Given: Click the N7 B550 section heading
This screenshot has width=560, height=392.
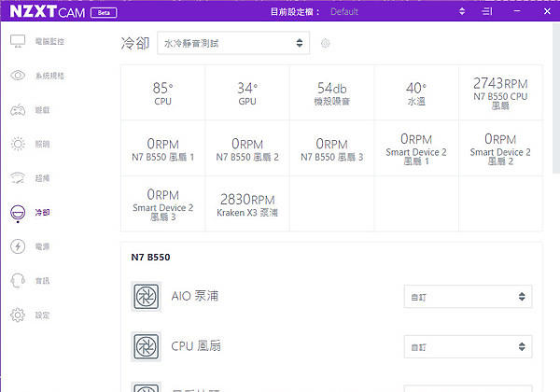Looking at the screenshot, I should click(150, 257).
